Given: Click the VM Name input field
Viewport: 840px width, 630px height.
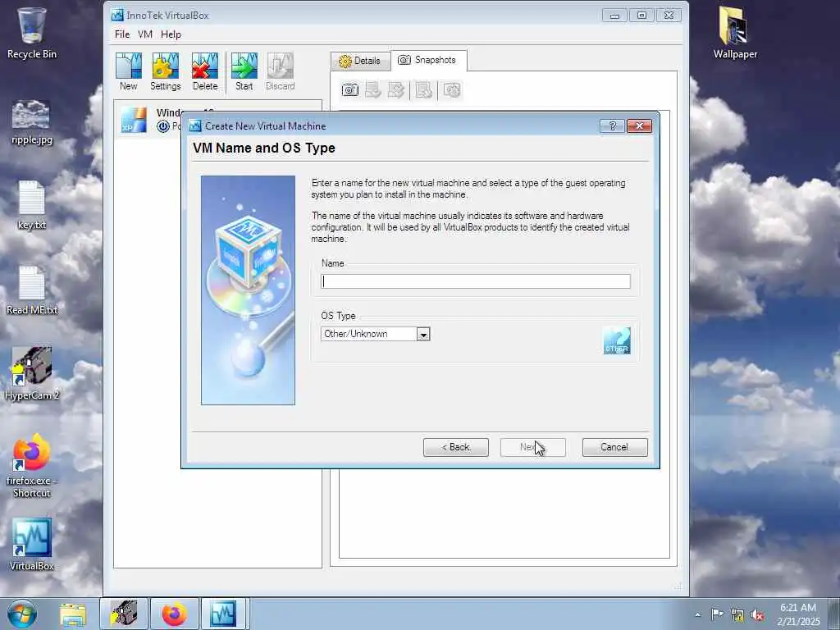Looking at the screenshot, I should point(476,281).
